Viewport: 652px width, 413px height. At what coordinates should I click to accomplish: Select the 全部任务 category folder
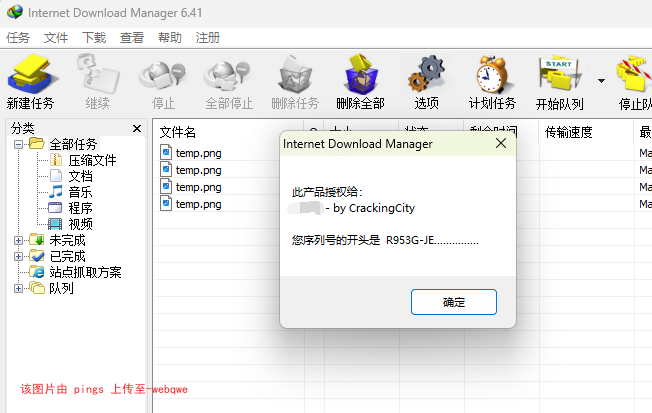(x=73, y=144)
